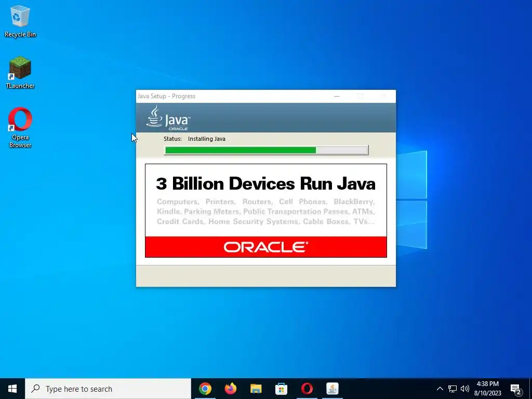Click the Java installation progress bar
Screen dimensions: 532x399
coord(266,150)
